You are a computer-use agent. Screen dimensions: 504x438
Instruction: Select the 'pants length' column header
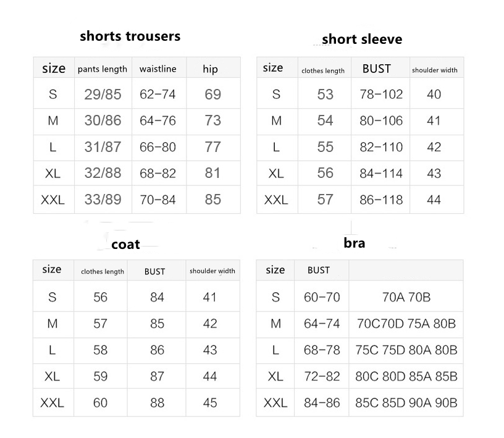(103, 69)
